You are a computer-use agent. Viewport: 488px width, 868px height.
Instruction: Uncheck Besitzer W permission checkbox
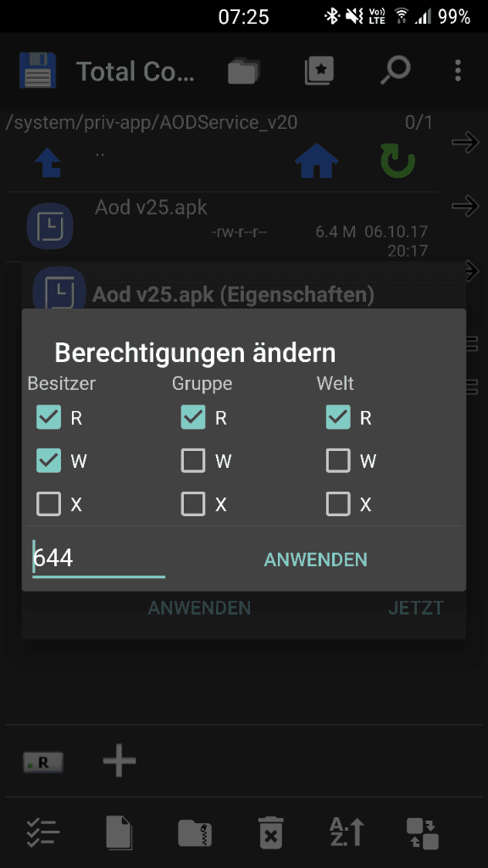tap(48, 460)
